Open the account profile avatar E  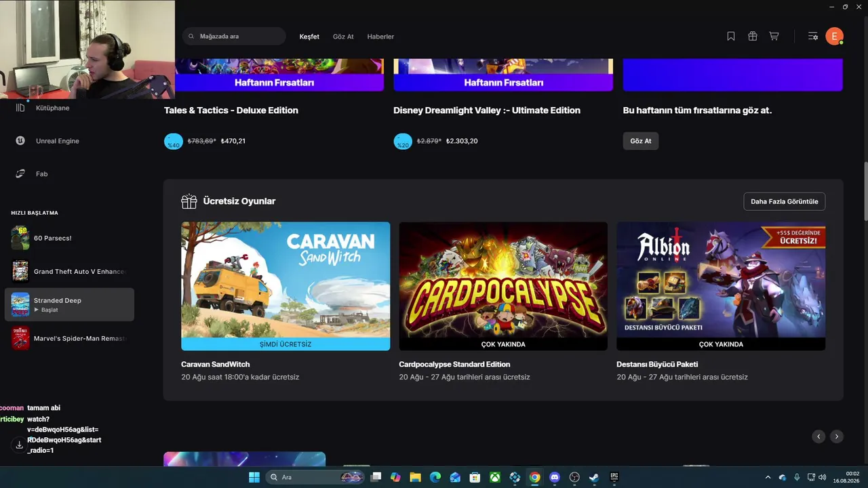(x=834, y=37)
